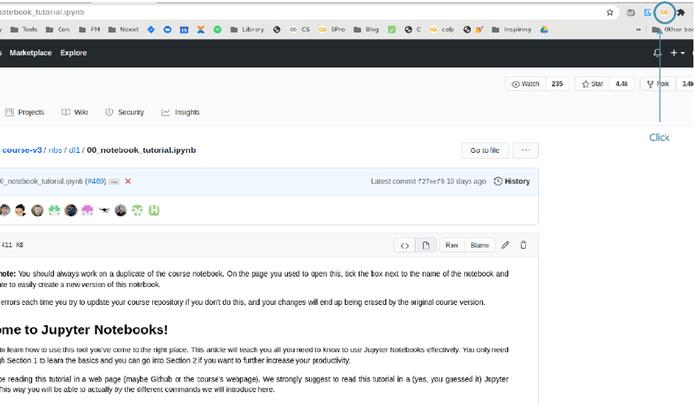Open the colp bookmark
Image resolution: width=695 pixels, height=406 pixels.
tap(442, 30)
